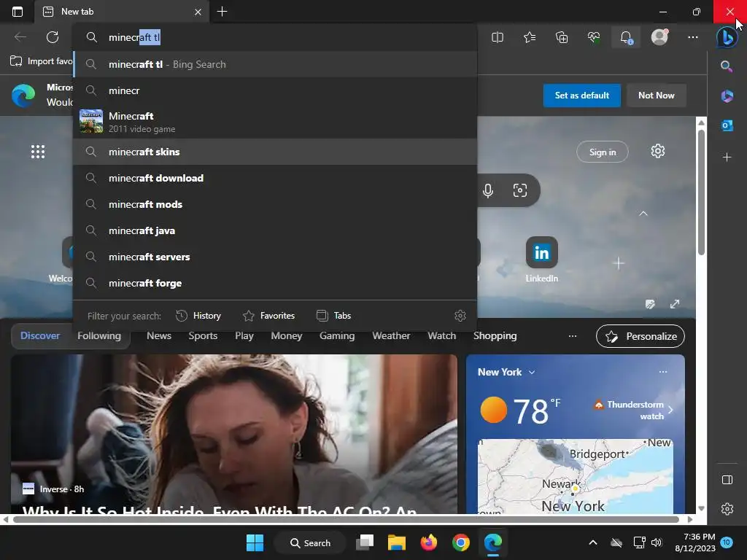Filter search by Favorites

tap(268, 316)
